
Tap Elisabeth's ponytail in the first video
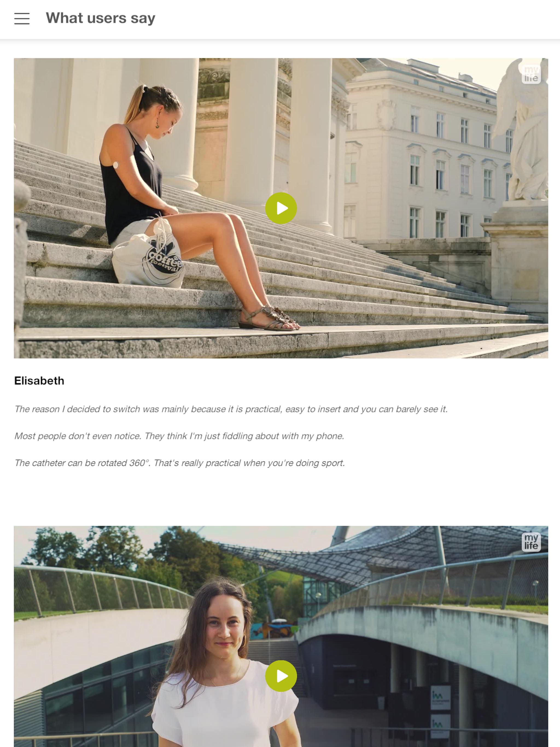[x=135, y=105]
